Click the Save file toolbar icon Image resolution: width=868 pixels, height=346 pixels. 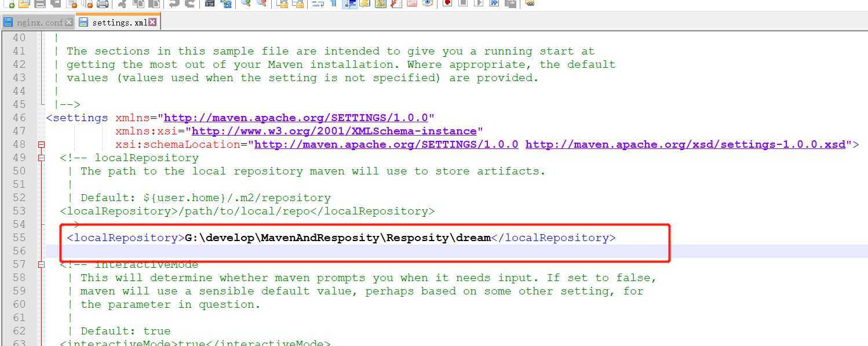tap(40, 3)
